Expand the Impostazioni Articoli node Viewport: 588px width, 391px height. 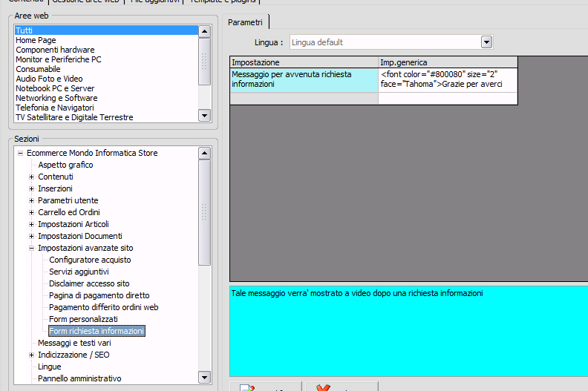coord(31,224)
